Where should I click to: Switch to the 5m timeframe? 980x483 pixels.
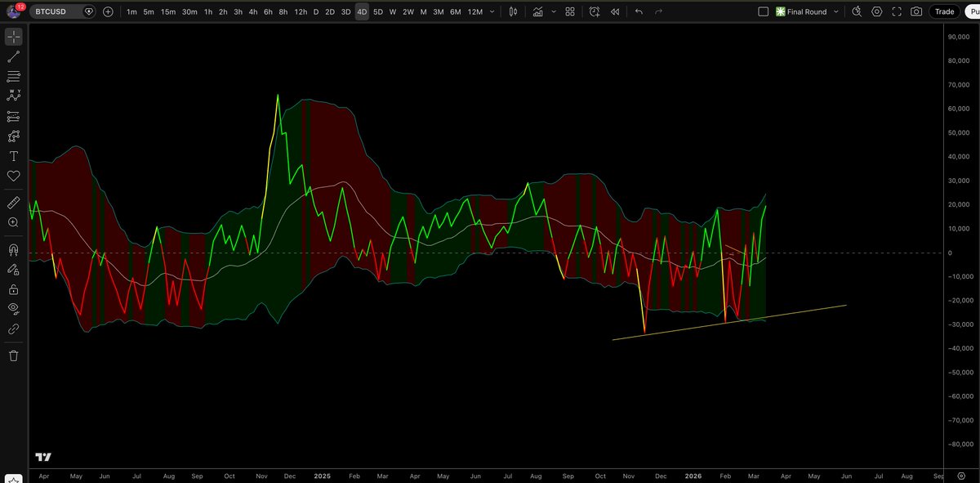click(148, 11)
